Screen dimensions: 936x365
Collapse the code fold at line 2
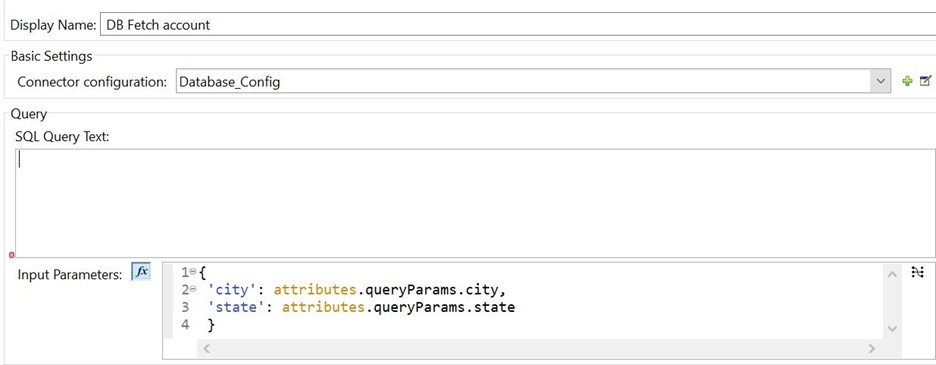193,290
